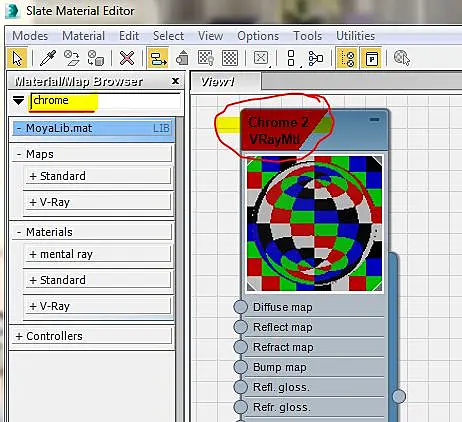The width and height of the screenshot is (462, 422).
Task: Toggle Move Children toolbar icon
Action: click(x=158, y=59)
